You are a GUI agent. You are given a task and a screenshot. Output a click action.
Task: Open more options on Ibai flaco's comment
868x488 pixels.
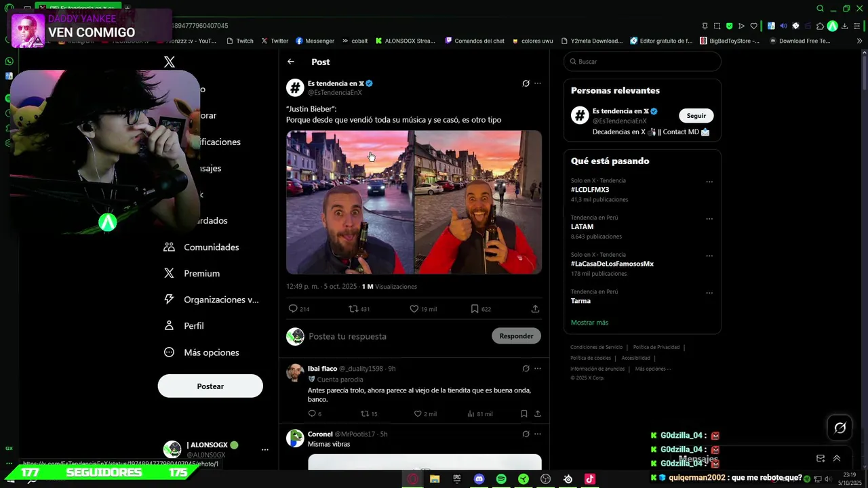pos(538,369)
